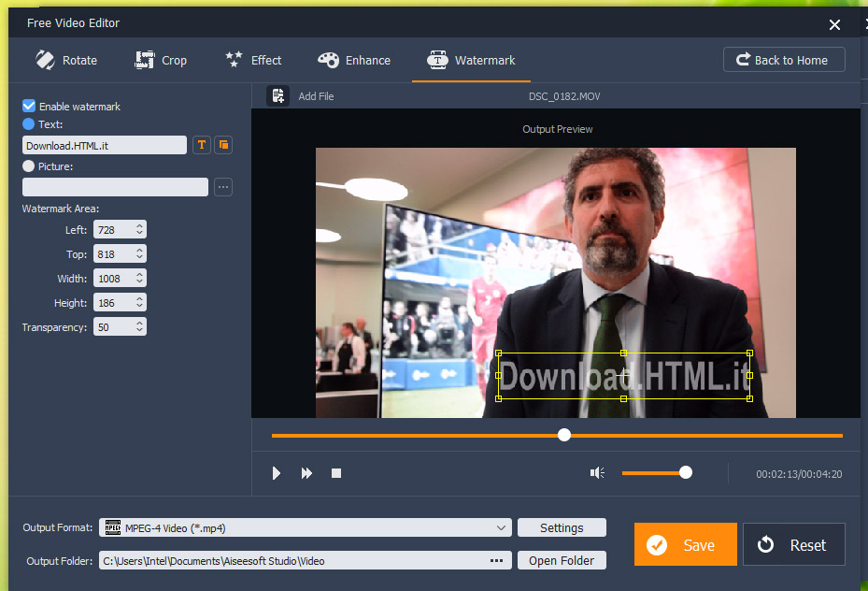Stop video playback
Image resolution: width=868 pixels, height=591 pixels.
click(336, 473)
